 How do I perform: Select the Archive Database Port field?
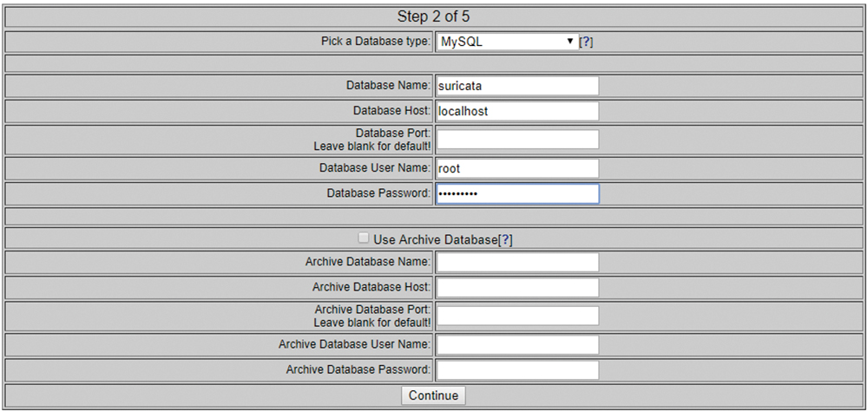coord(517,316)
